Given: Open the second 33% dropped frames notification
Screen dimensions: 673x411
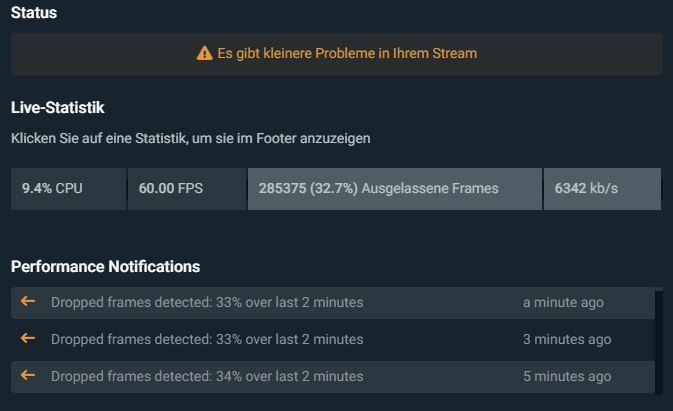Looking at the screenshot, I should coord(333,340).
